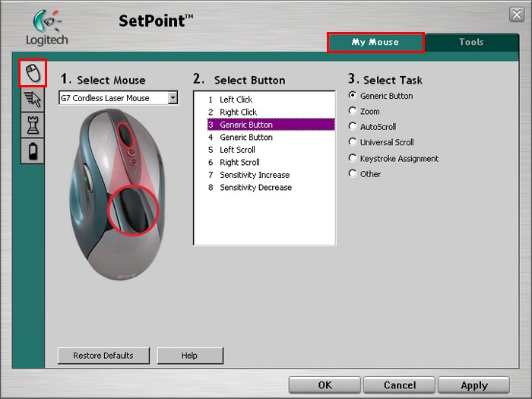Select button 1 Left Click in list
This screenshot has width=532, height=399.
pyautogui.click(x=271, y=100)
